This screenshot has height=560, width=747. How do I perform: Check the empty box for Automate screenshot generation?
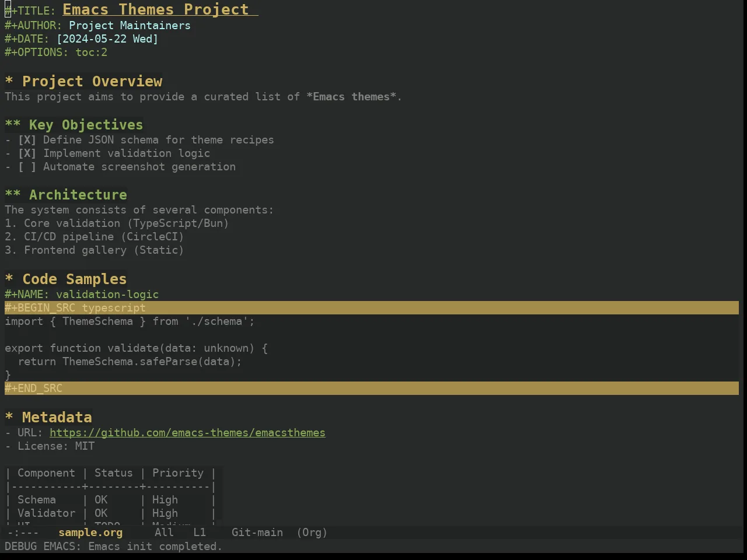[27, 167]
